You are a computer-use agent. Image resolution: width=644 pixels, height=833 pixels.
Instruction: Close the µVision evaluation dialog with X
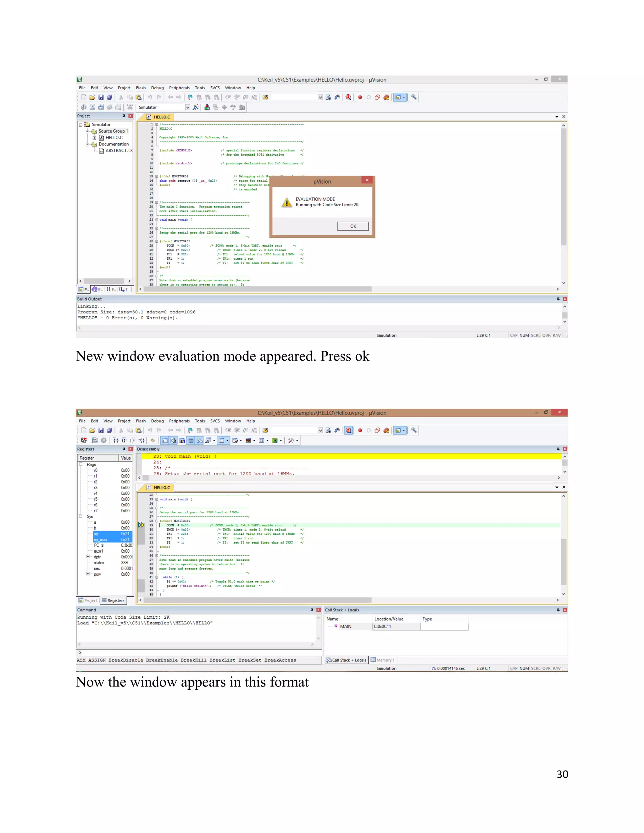click(x=367, y=180)
